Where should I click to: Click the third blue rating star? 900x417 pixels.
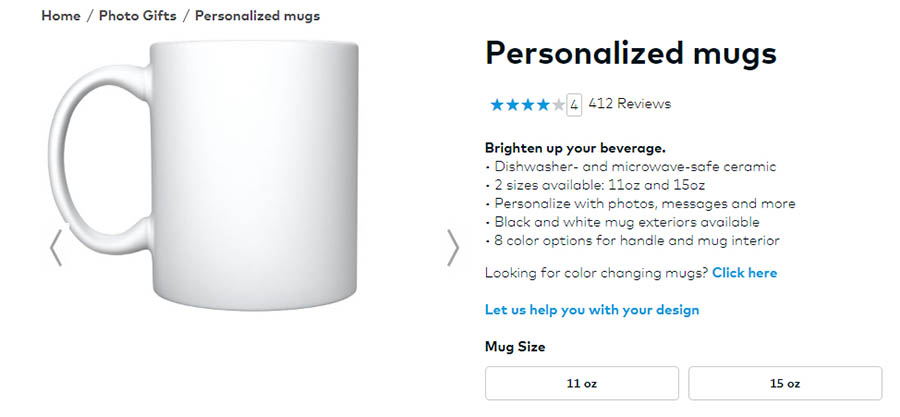click(x=526, y=104)
